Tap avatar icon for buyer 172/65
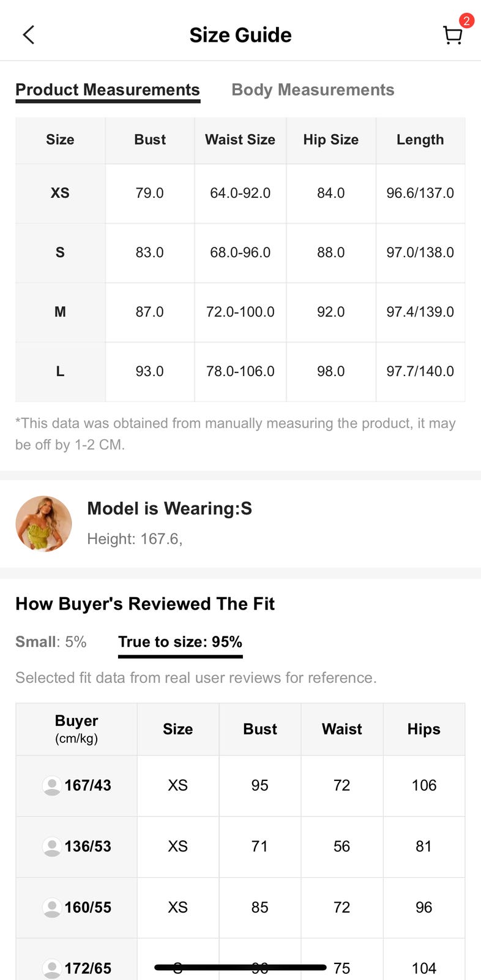Image resolution: width=481 pixels, height=980 pixels. [51, 968]
